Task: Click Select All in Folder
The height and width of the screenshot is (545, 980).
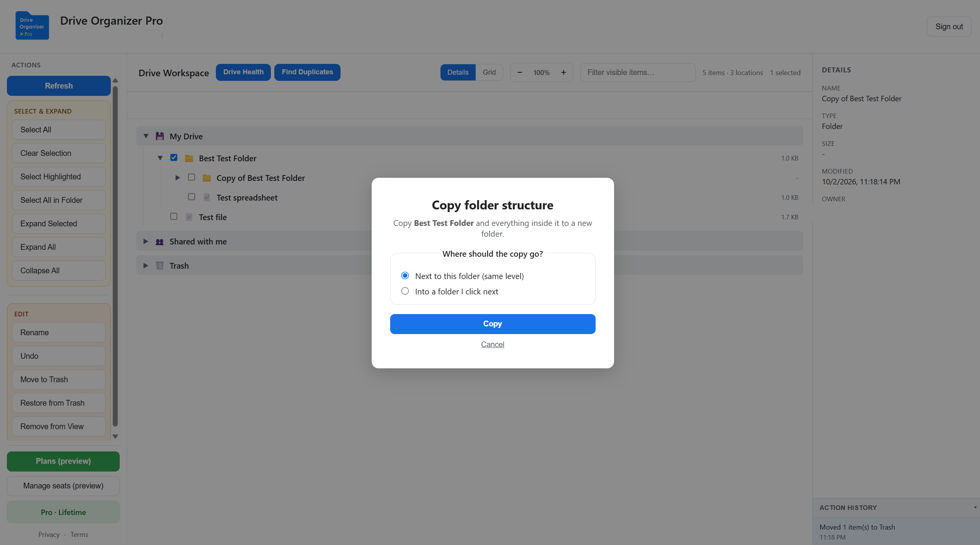Action: coord(59,200)
